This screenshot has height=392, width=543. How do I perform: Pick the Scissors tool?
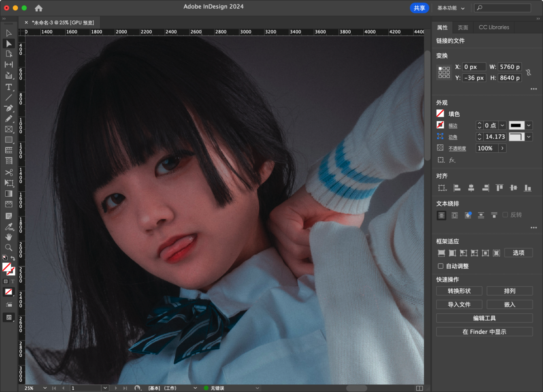(9, 172)
